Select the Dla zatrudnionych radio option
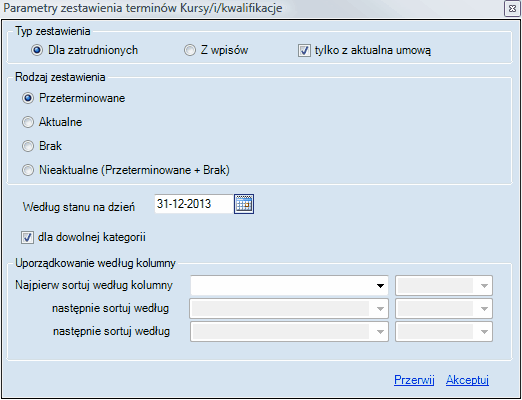This screenshot has height=400, width=522. point(84,50)
